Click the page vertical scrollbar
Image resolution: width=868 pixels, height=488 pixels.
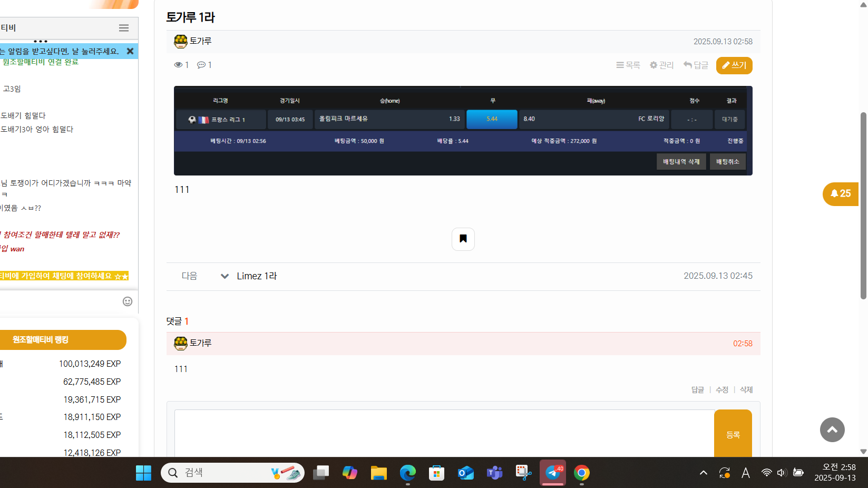[x=863, y=206]
